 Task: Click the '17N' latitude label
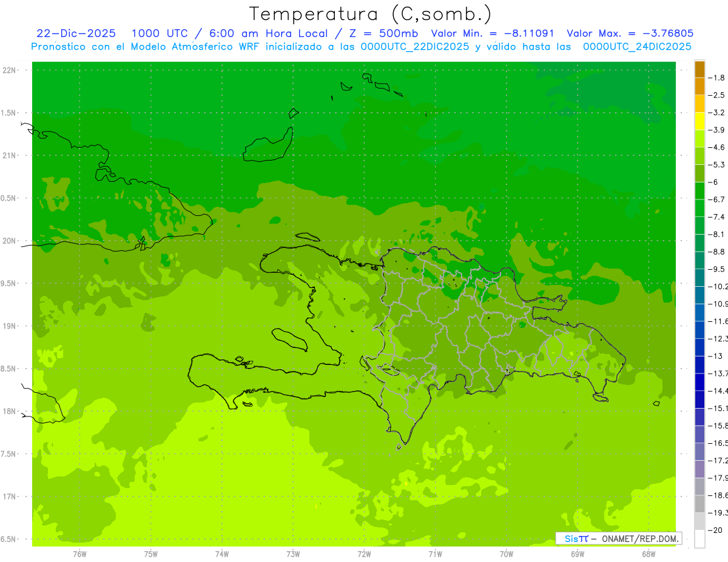tap(10, 497)
